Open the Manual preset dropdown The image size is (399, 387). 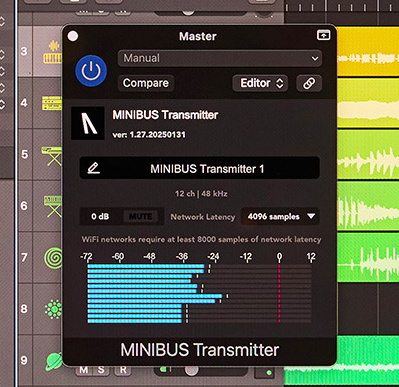pyautogui.click(x=220, y=58)
